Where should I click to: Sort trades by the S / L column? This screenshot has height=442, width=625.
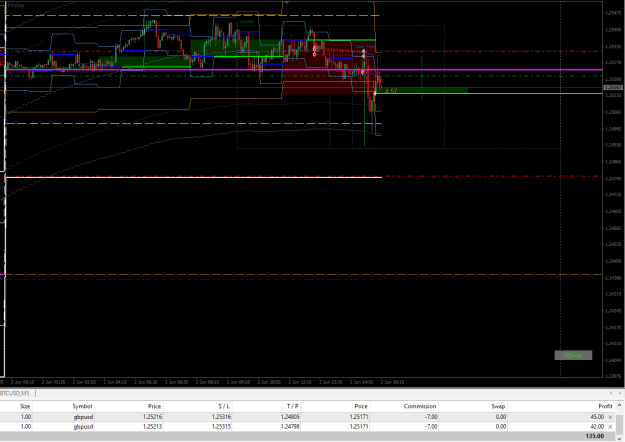[x=224, y=406]
